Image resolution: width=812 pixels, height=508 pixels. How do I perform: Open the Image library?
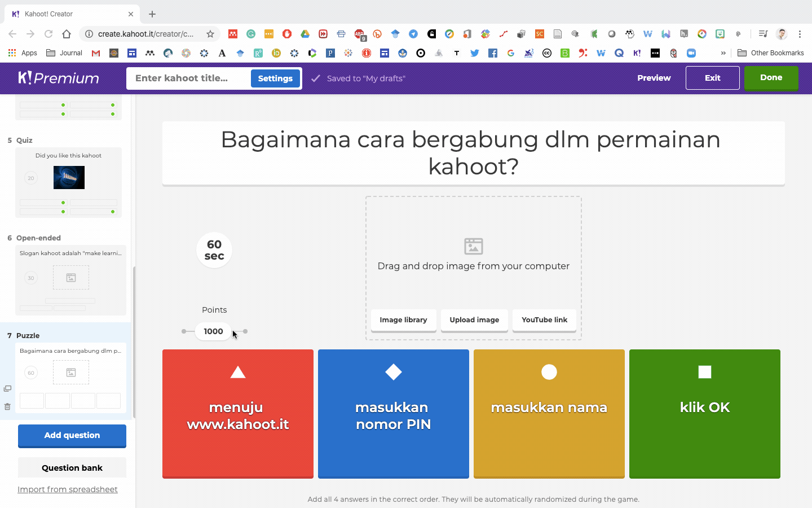pyautogui.click(x=403, y=320)
